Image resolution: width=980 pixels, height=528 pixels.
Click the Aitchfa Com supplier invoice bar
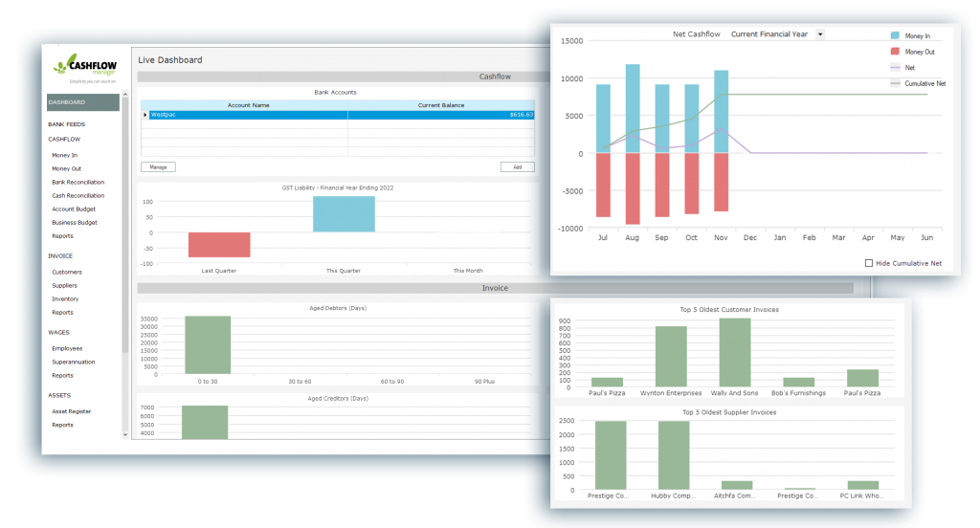click(737, 485)
